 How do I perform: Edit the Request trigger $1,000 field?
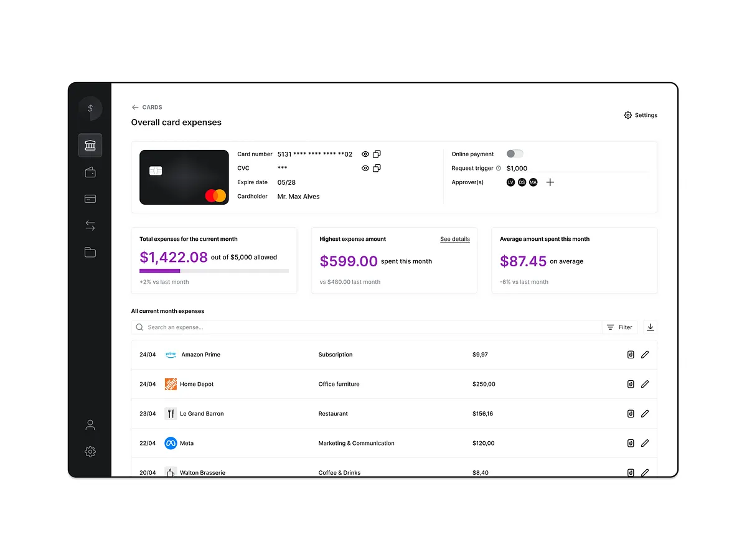pyautogui.click(x=578, y=169)
